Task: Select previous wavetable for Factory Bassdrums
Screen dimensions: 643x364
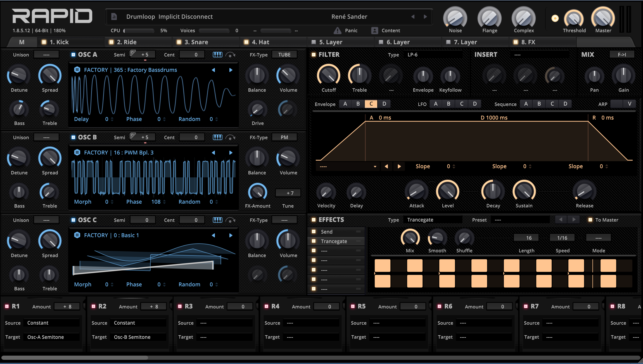Action: (x=213, y=70)
